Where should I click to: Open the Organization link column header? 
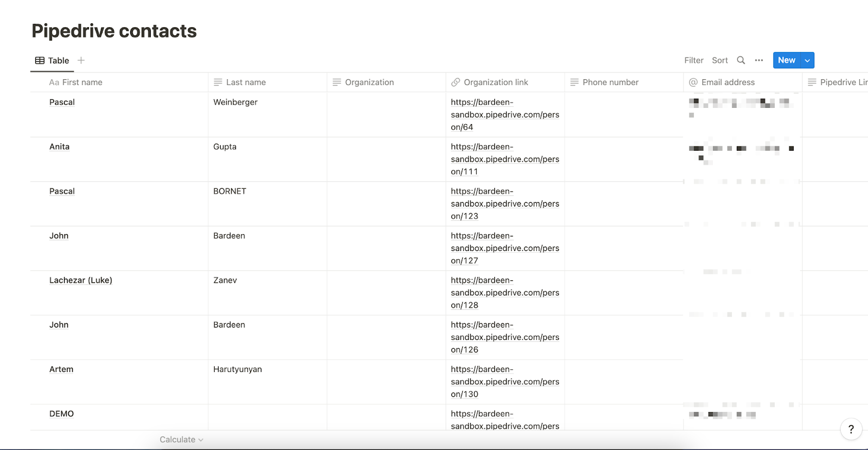[x=505, y=82]
